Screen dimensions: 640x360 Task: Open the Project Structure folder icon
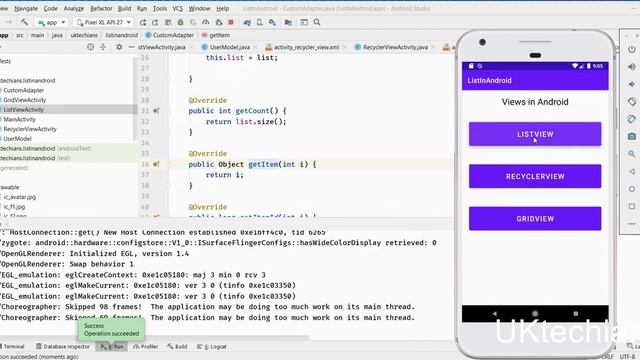[x=288, y=22]
